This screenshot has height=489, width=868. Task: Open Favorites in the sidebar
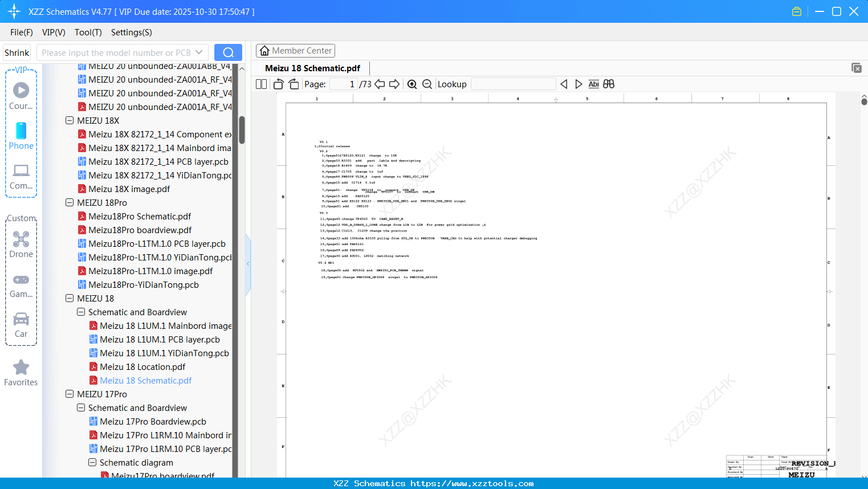click(21, 373)
